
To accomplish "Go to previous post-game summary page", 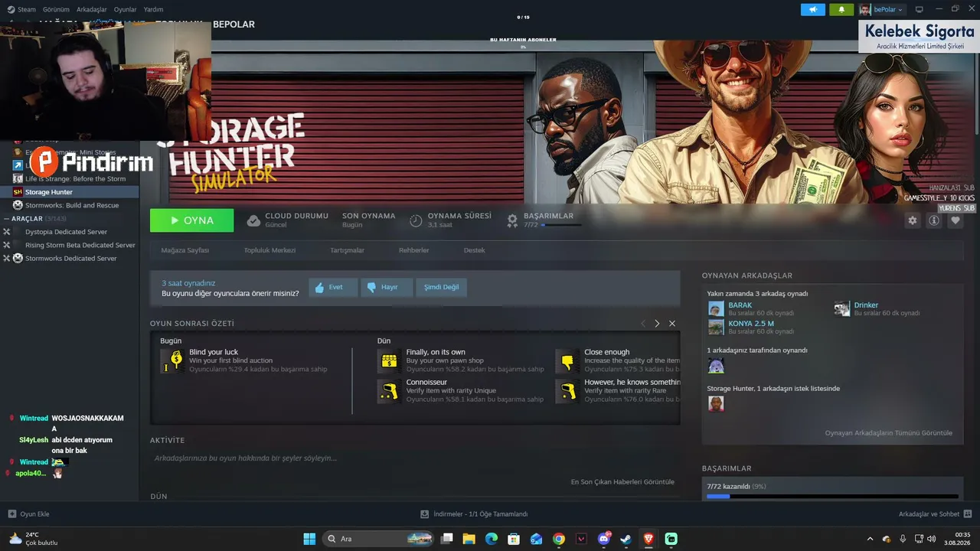I will 643,324.
